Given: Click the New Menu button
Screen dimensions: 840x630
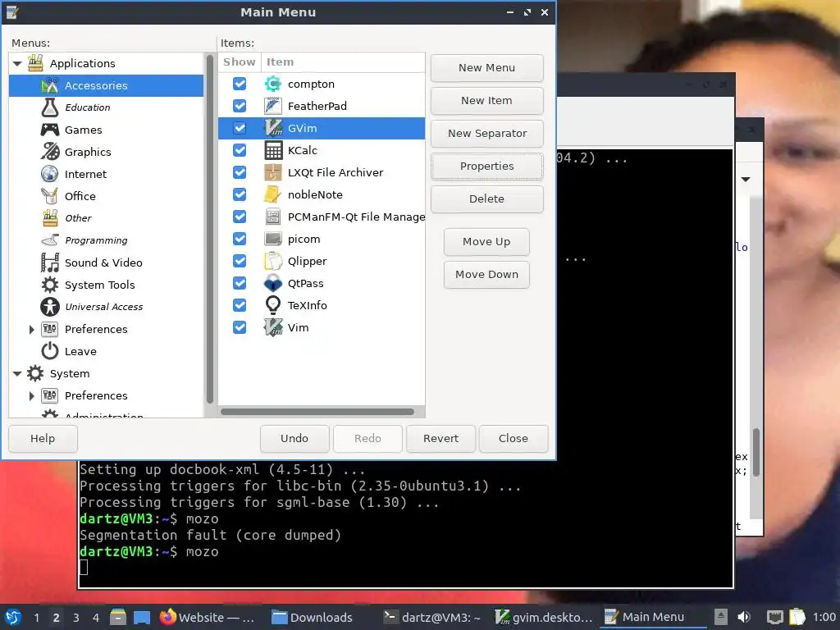Looking at the screenshot, I should 487,68.
